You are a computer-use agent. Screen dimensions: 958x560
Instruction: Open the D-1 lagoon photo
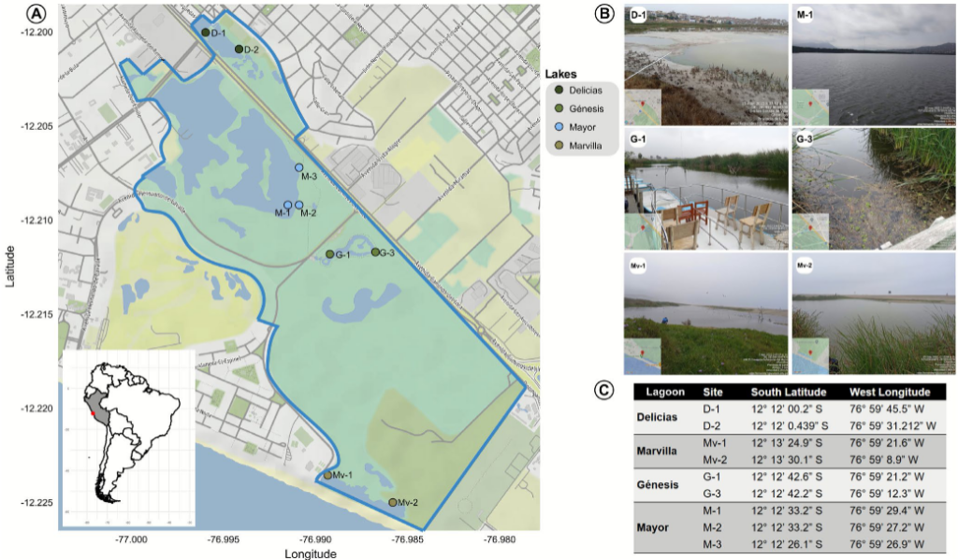tap(705, 65)
